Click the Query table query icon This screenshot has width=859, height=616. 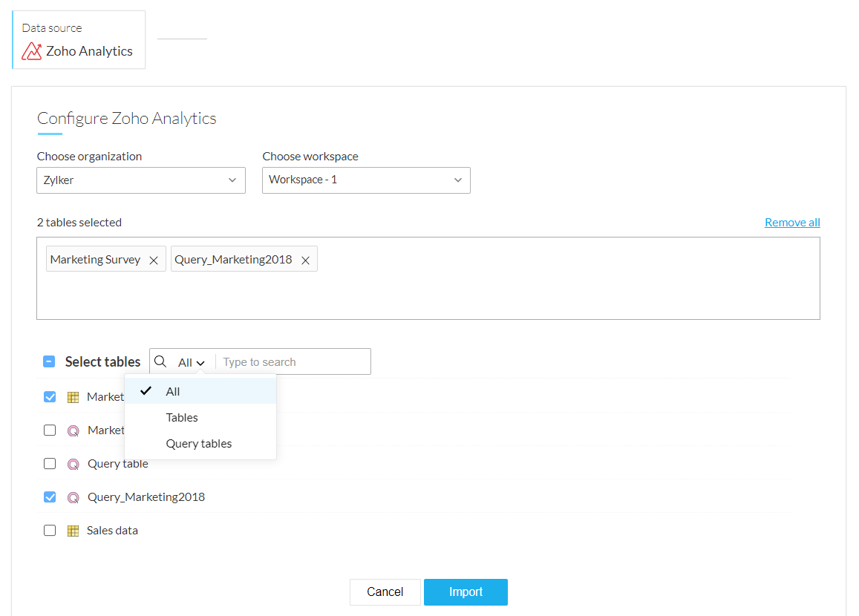73,464
